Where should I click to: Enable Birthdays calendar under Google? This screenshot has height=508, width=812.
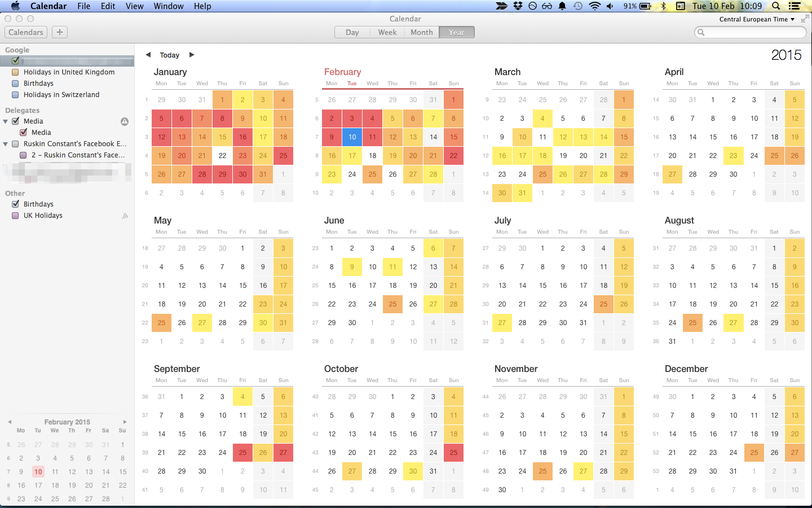pyautogui.click(x=16, y=84)
